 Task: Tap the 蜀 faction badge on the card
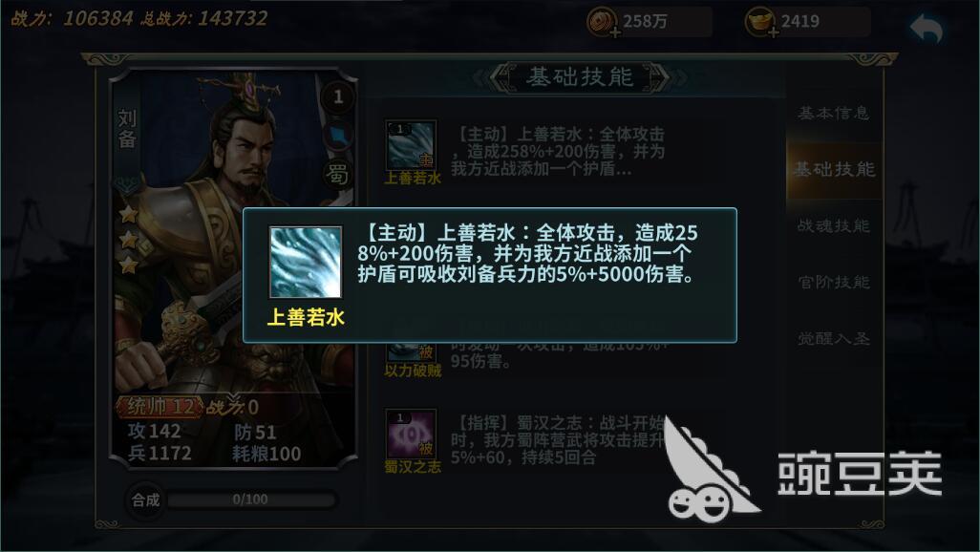coord(337,175)
